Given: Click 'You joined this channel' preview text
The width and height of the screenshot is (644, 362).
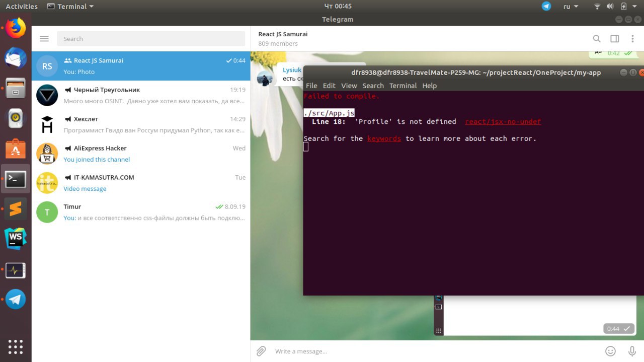Looking at the screenshot, I should click(x=97, y=160).
